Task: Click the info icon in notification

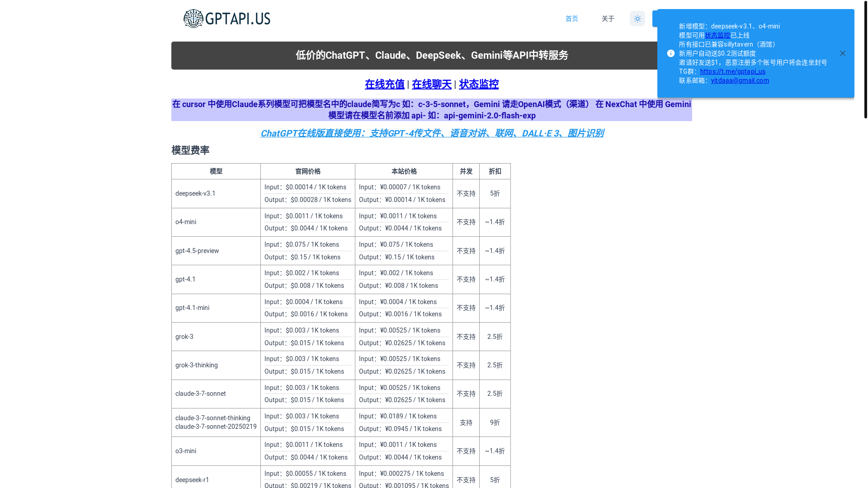Action: (670, 53)
